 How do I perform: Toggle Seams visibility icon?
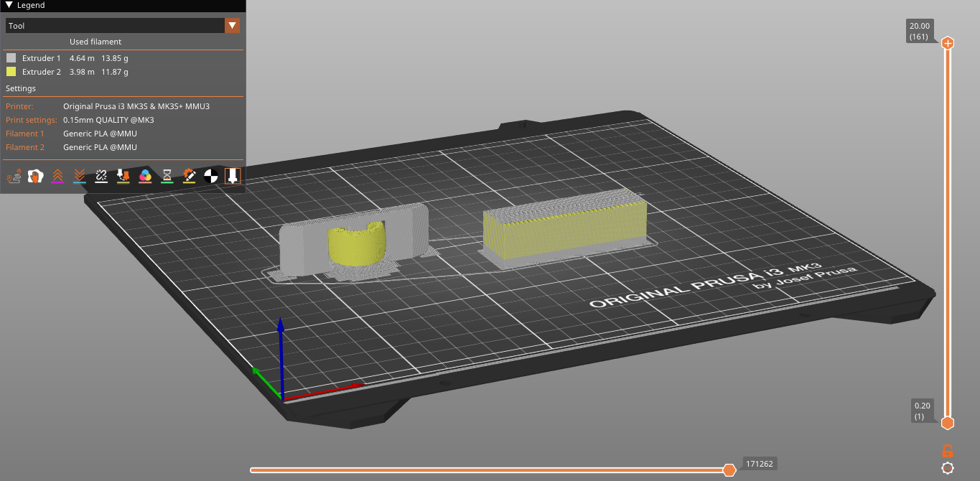[x=101, y=176]
